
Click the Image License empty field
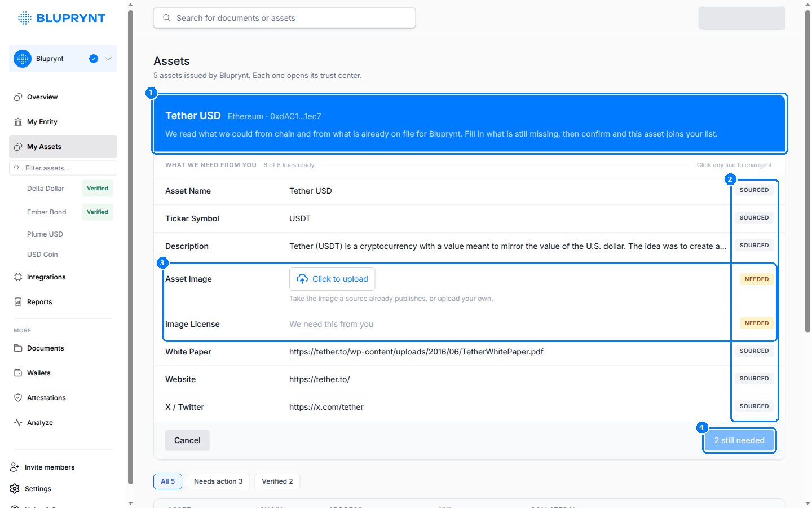coord(332,324)
